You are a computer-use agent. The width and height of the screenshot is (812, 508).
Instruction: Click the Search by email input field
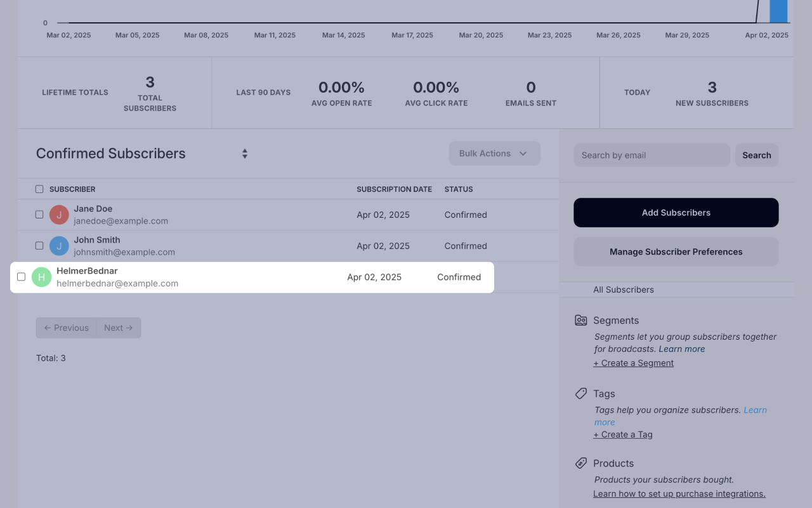click(x=651, y=155)
